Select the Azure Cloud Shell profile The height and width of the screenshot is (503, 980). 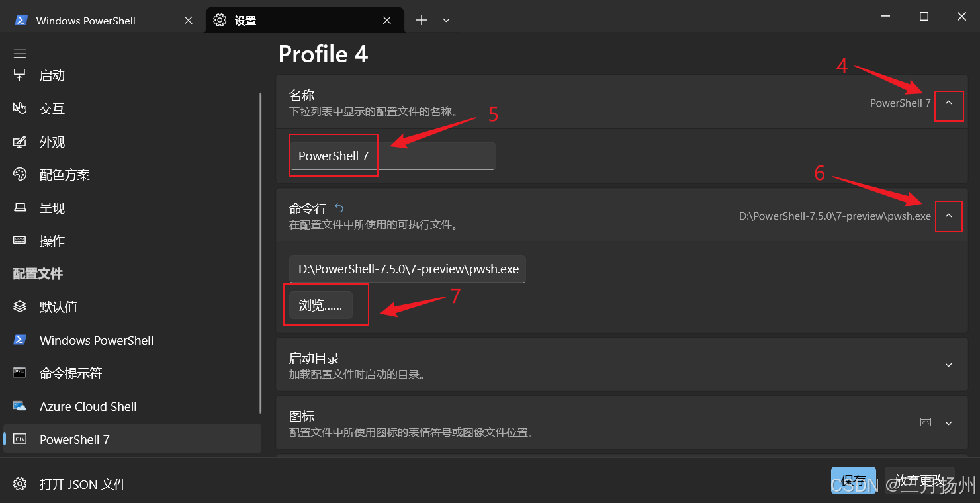[88, 406]
